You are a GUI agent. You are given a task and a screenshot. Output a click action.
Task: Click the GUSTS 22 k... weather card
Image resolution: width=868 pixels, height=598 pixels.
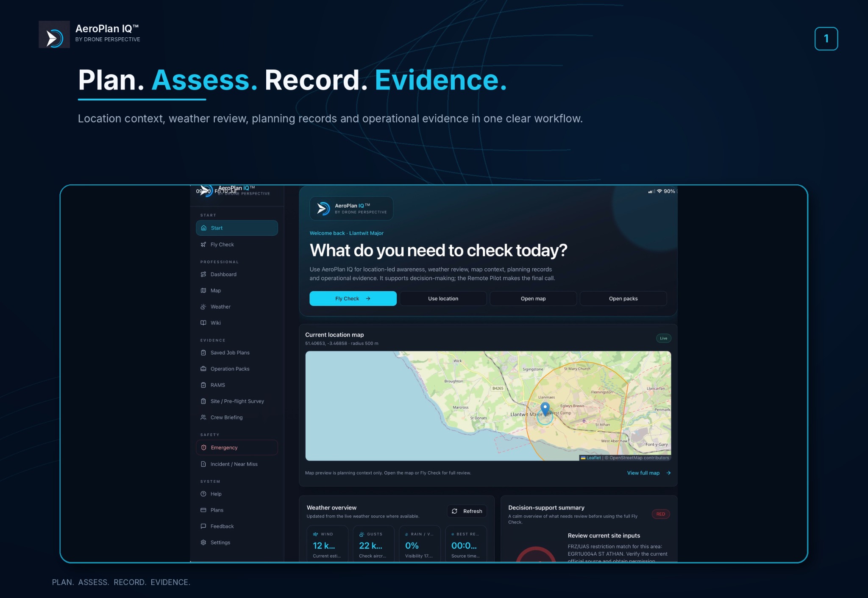coord(373,544)
